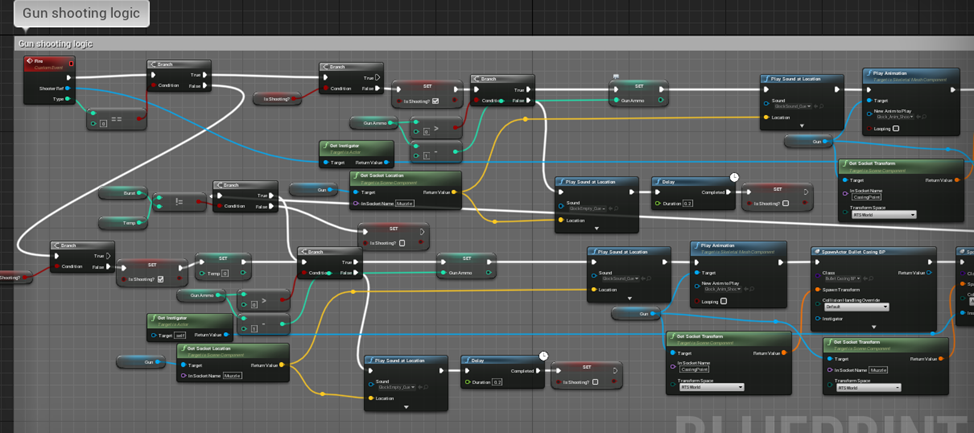
Task: Click CasingPoint socket name in upper Get Socket Transform
Action: 867,196
